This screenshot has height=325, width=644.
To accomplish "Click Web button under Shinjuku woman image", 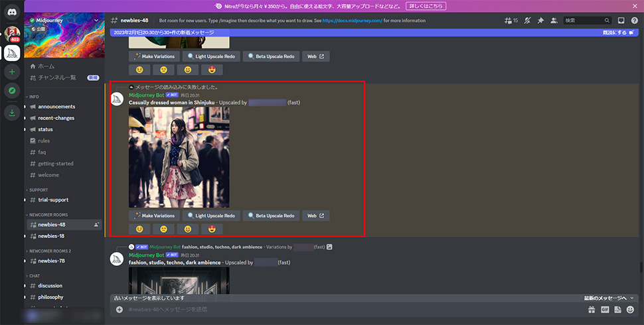I will [316, 216].
